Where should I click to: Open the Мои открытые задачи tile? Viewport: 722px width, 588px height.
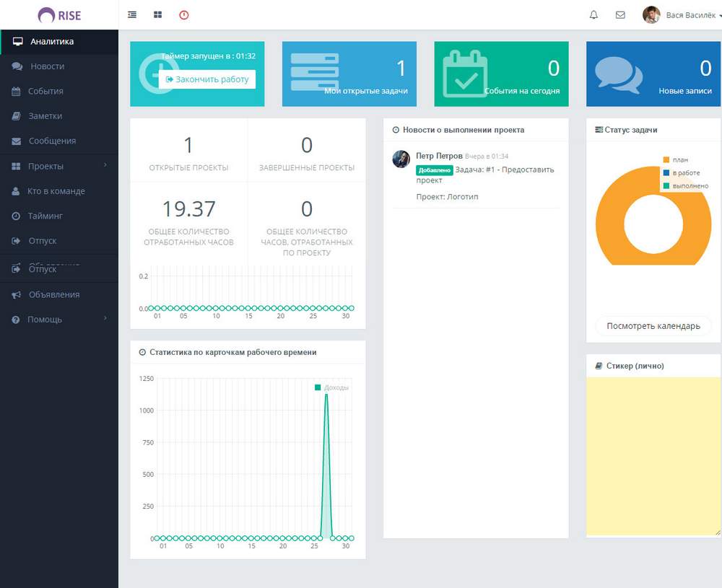349,74
